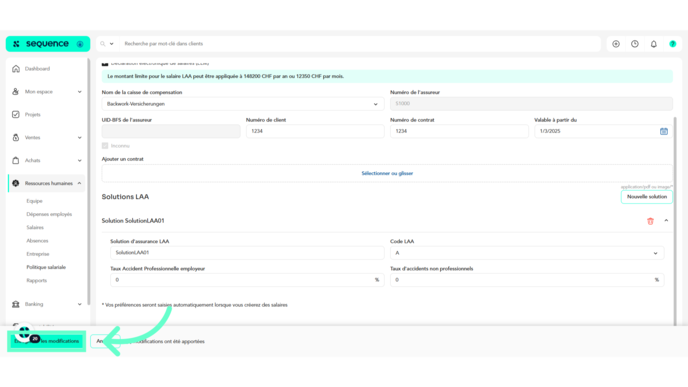Edit the Numéro de client field
688x387 pixels.
click(x=315, y=131)
